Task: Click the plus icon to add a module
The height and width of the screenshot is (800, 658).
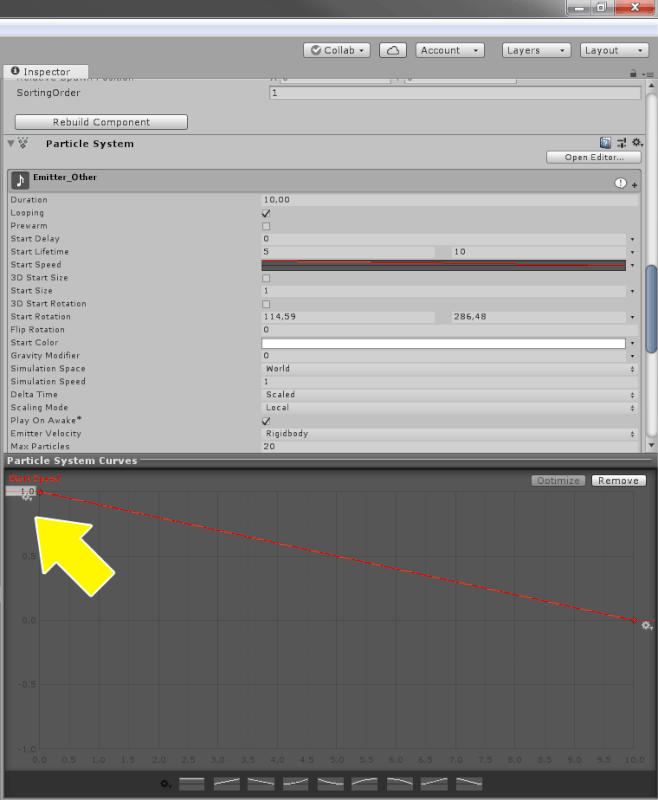Action: tap(635, 185)
